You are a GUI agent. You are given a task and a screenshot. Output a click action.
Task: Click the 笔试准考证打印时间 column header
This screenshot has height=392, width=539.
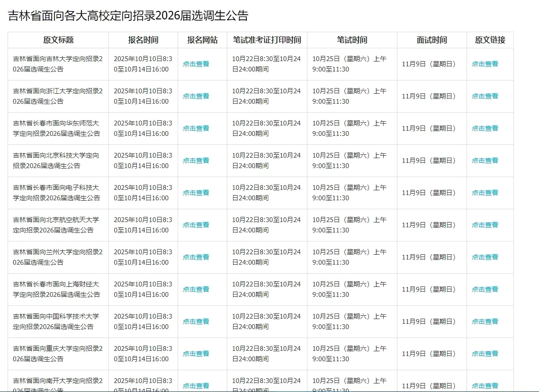pyautogui.click(x=267, y=40)
